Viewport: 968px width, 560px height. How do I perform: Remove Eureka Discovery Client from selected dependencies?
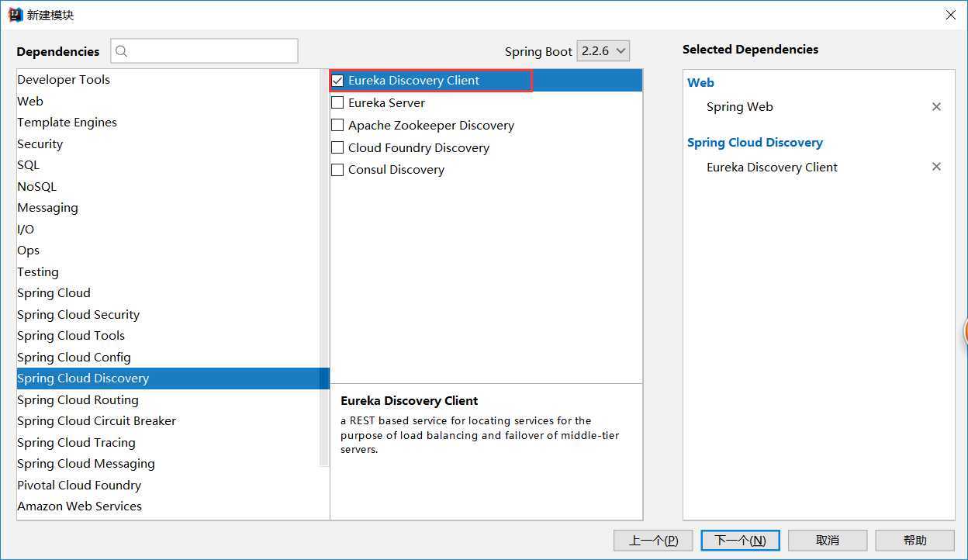tap(936, 167)
